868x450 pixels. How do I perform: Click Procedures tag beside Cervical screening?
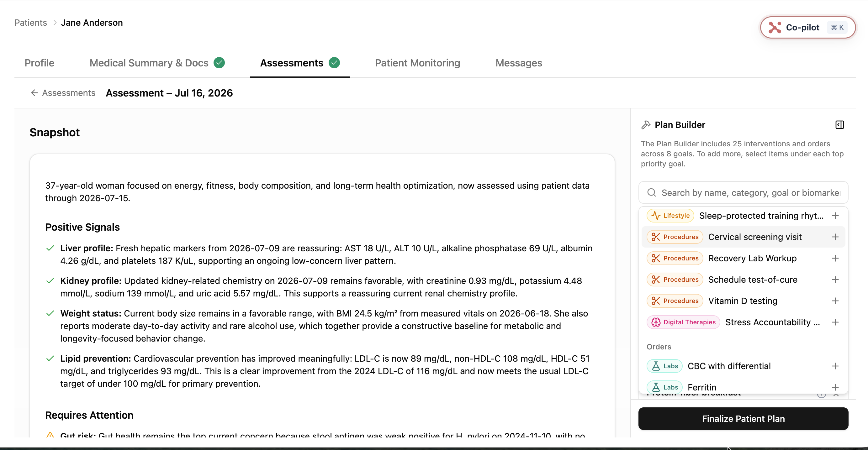675,237
